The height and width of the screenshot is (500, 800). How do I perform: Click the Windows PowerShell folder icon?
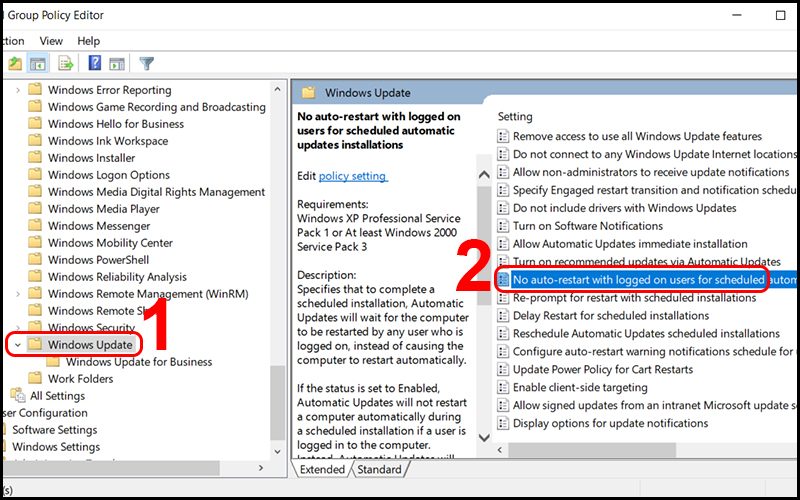(x=35, y=260)
